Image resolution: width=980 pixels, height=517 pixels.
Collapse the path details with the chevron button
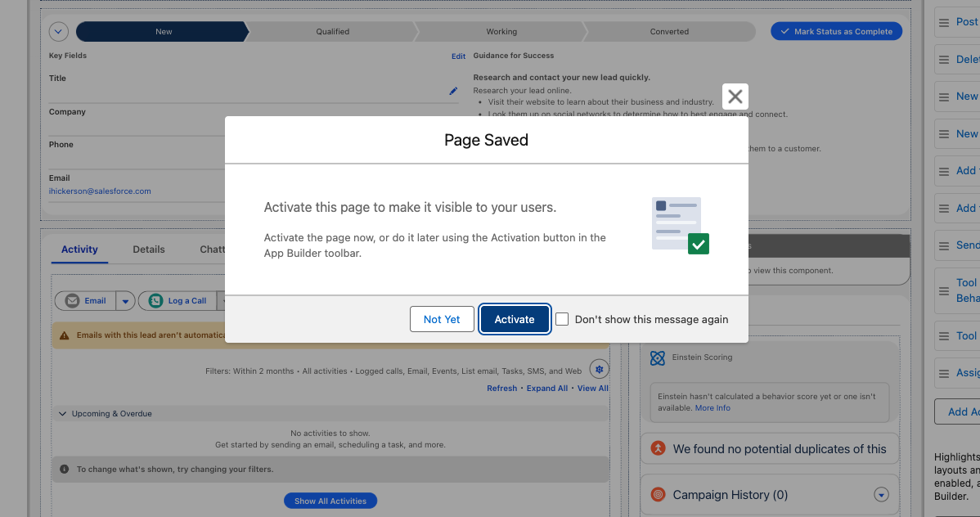58,31
